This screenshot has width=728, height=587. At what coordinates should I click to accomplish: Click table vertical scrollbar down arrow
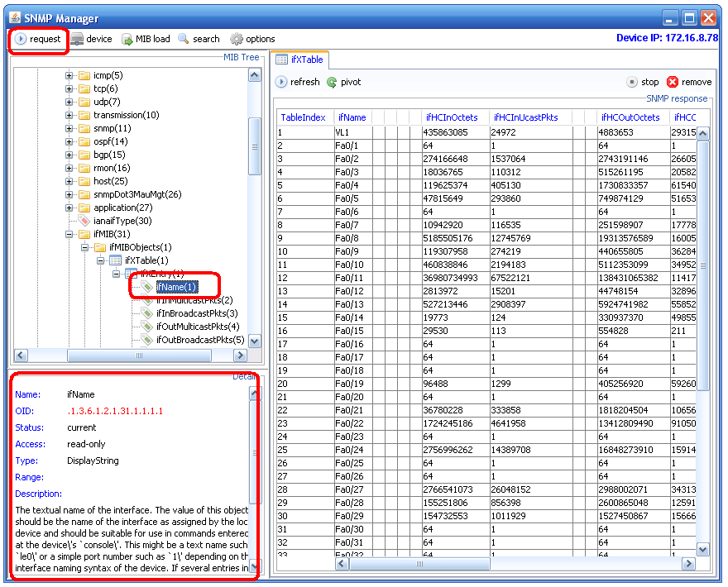point(703,550)
